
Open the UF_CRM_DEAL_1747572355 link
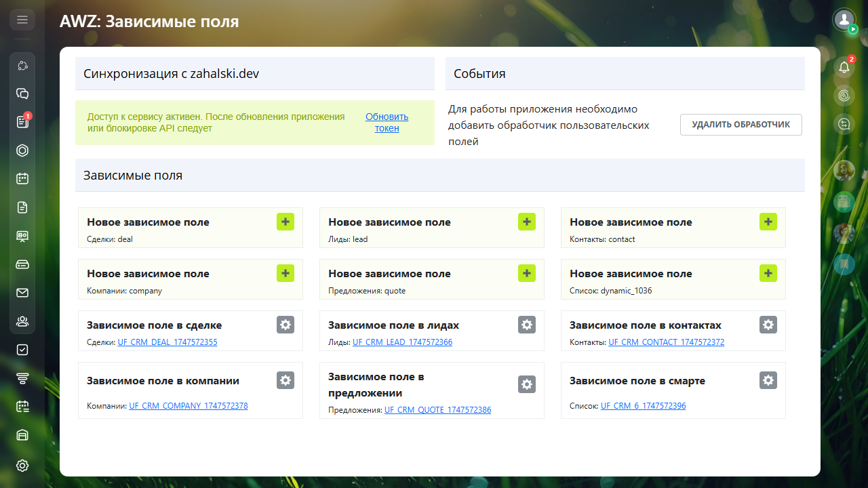(x=167, y=342)
